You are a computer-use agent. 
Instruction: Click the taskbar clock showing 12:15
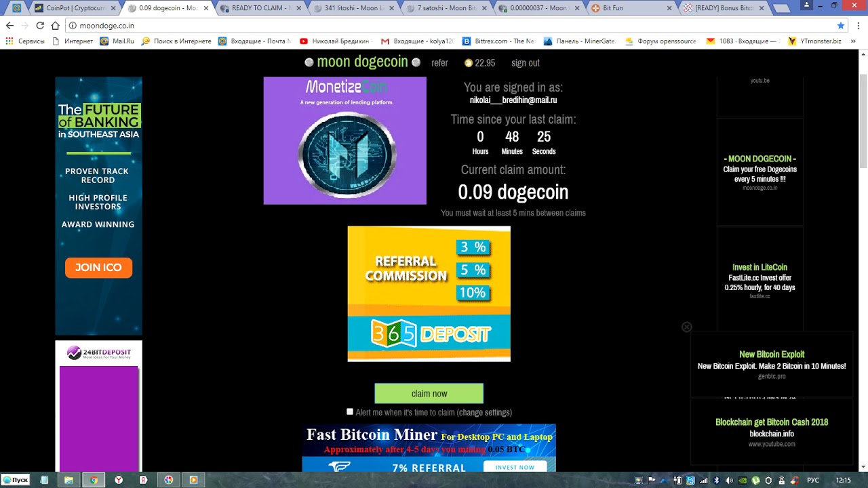844,481
